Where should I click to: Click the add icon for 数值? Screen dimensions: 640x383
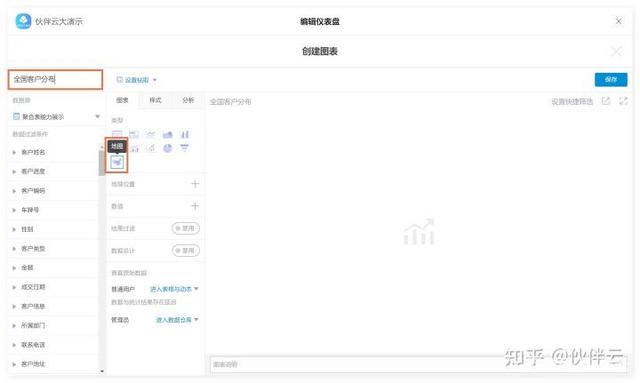coord(195,206)
